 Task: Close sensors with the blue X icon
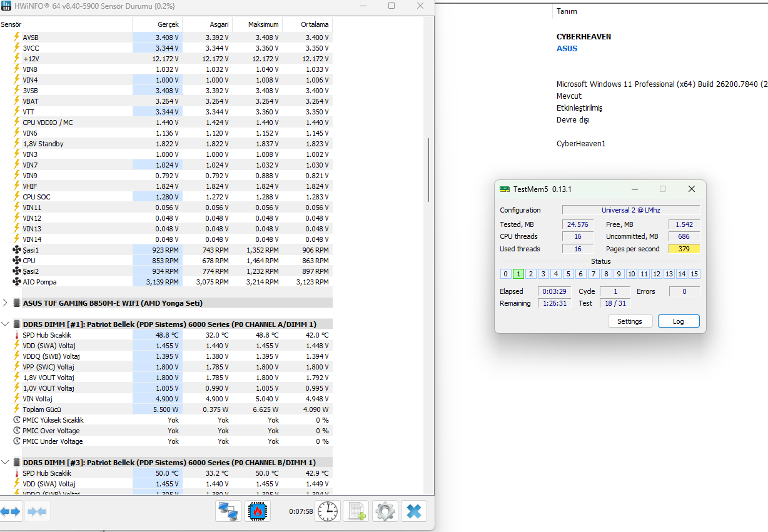(413, 511)
